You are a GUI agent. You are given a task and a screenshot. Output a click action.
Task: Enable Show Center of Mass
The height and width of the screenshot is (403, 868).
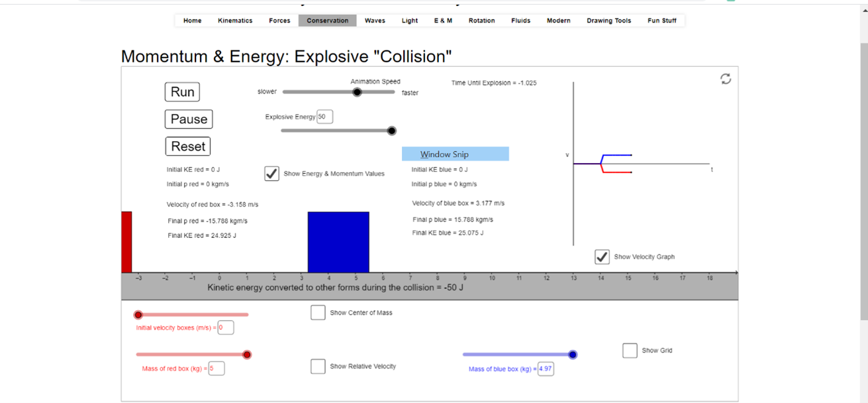coord(318,312)
